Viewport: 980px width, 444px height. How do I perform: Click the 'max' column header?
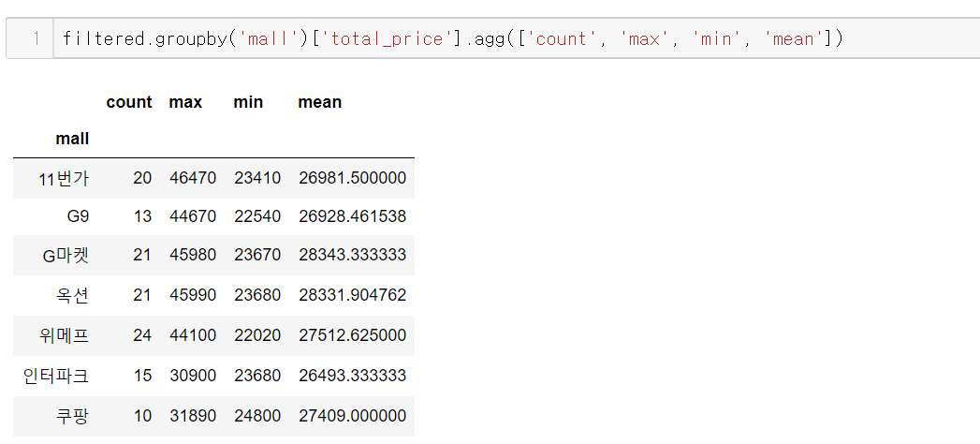click(x=185, y=102)
